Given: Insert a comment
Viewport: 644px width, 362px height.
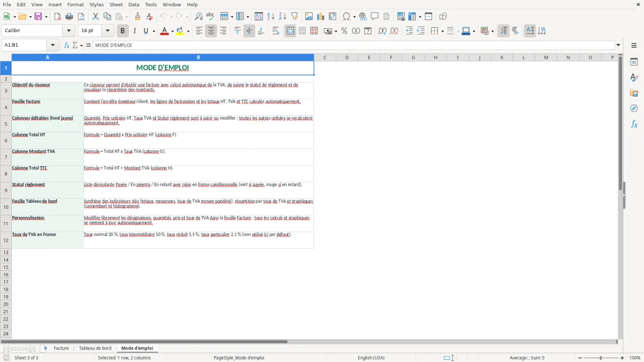Looking at the screenshot, I should point(375,17).
